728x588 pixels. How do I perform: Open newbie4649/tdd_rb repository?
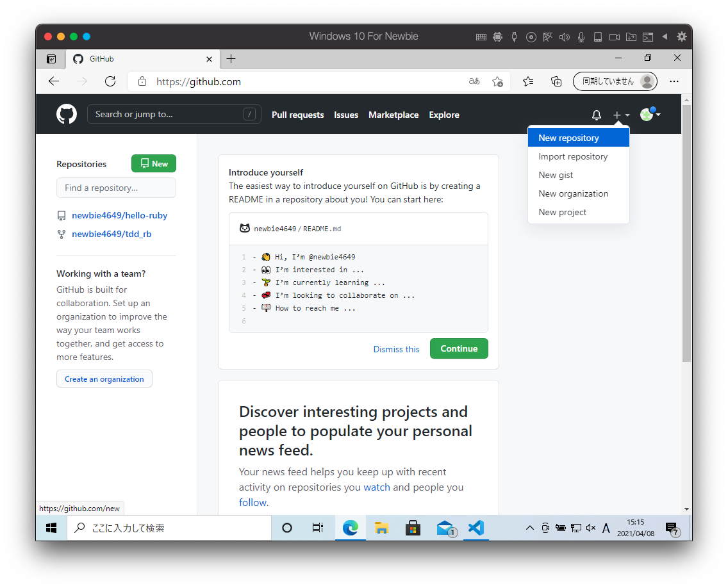point(112,234)
